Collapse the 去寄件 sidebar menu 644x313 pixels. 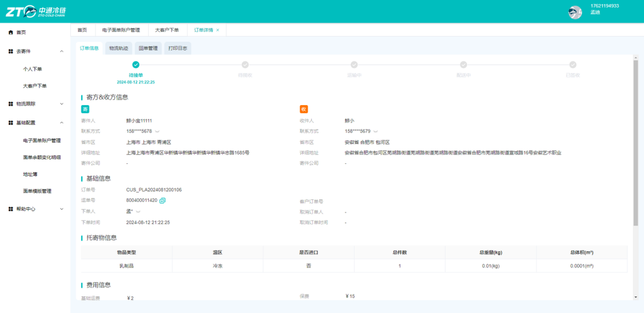(x=62, y=51)
